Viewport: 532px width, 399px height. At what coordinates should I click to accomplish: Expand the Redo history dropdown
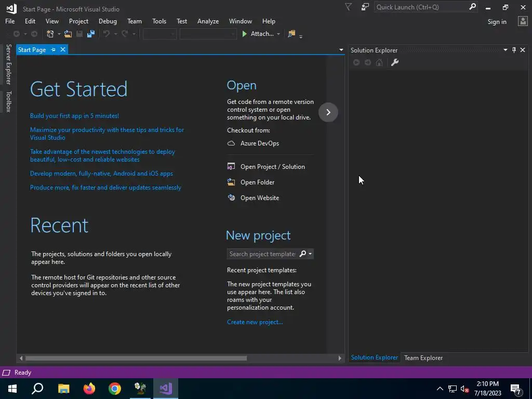[x=134, y=34]
